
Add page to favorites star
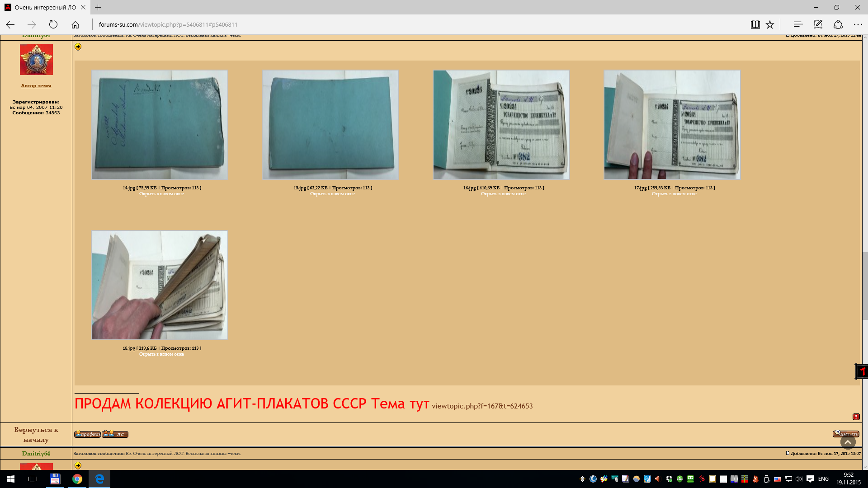coord(770,24)
